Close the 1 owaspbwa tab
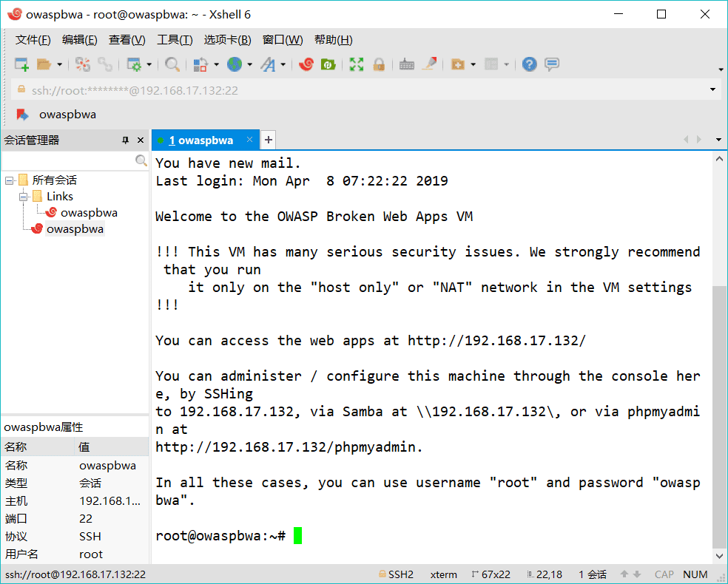 (250, 140)
